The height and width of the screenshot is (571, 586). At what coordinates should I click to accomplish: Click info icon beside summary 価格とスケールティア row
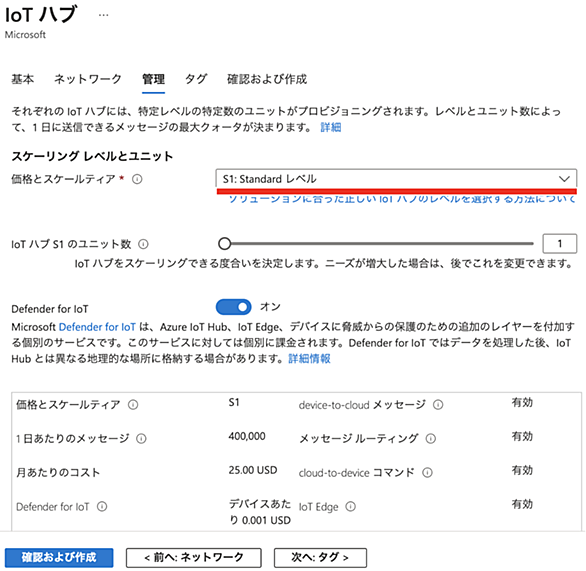click(x=133, y=405)
